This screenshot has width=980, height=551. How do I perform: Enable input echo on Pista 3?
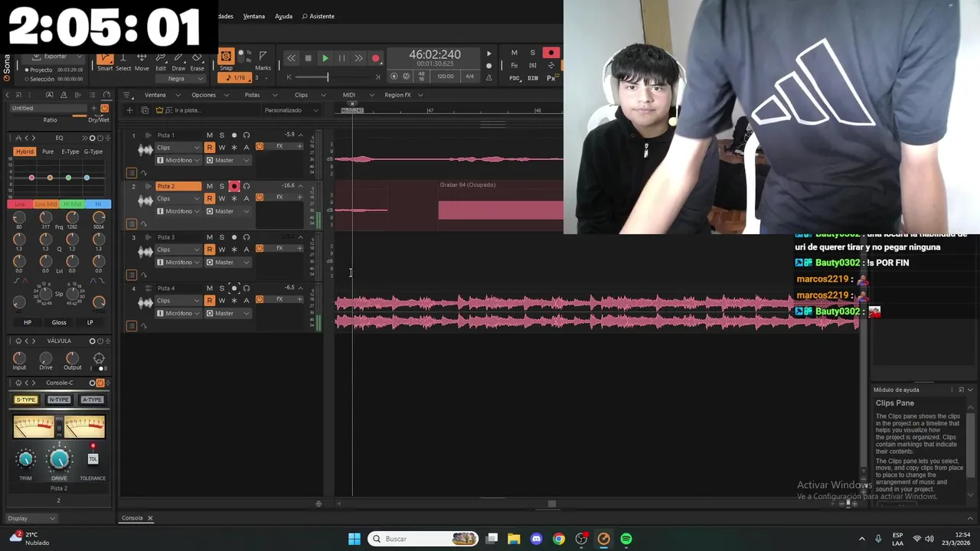pyautogui.click(x=246, y=237)
